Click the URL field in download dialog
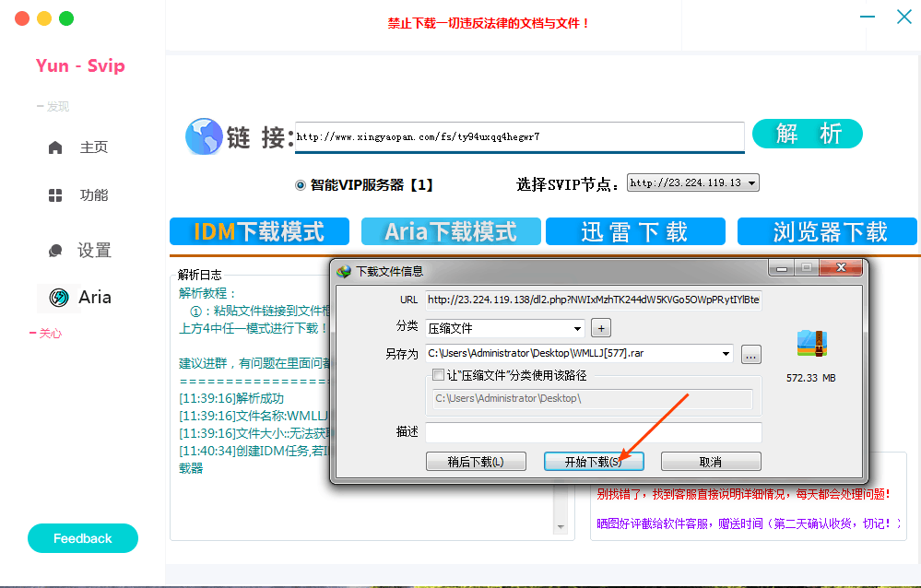 point(594,300)
